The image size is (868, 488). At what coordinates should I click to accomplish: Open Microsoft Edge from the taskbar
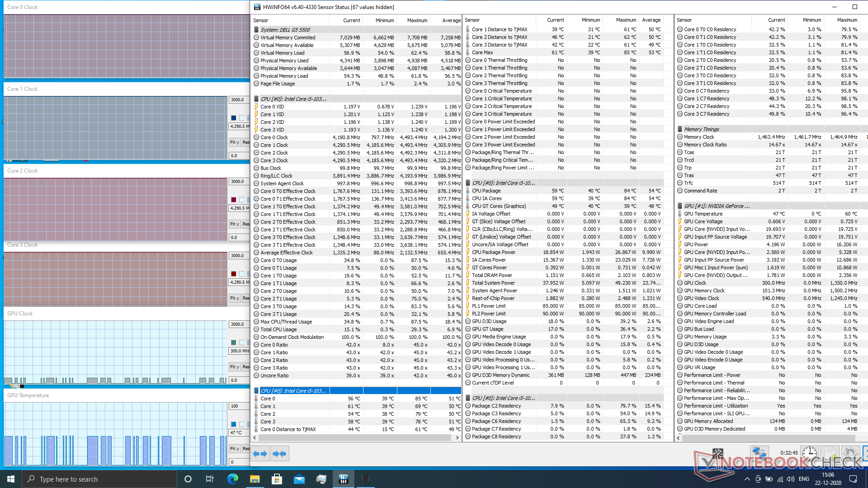pos(232,479)
